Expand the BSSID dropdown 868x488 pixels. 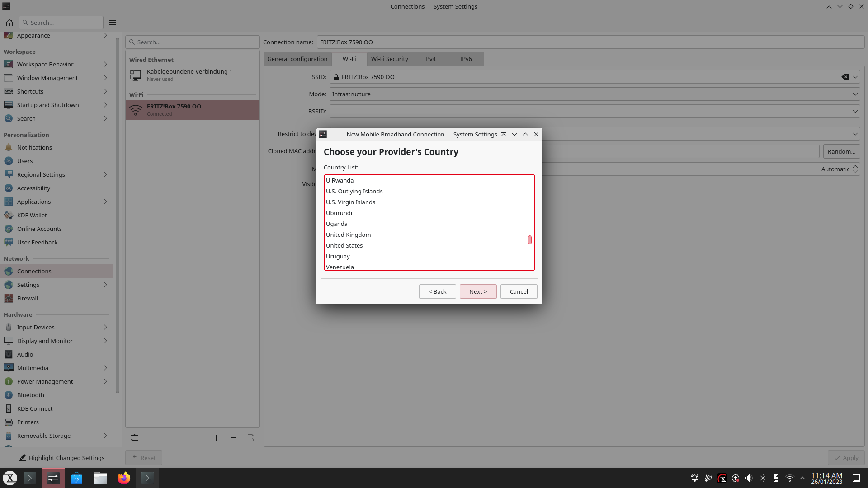[x=855, y=111]
